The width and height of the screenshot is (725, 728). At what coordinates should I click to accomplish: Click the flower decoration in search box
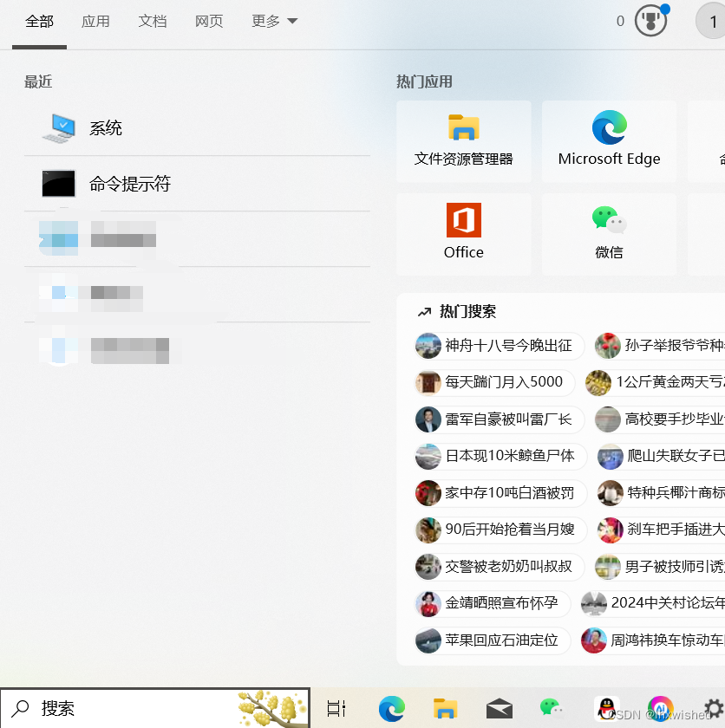pos(272,709)
